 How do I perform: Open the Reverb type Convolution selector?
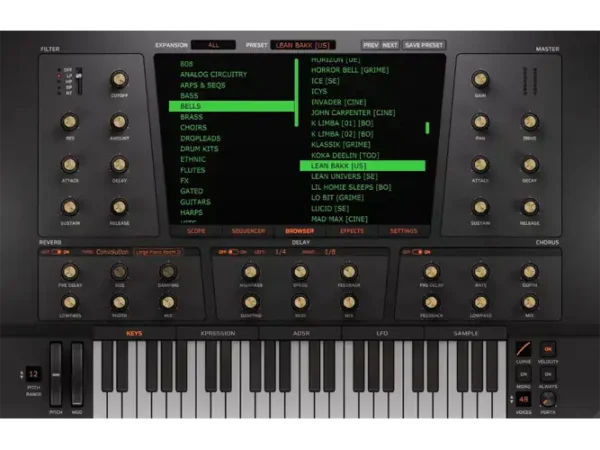pos(112,252)
